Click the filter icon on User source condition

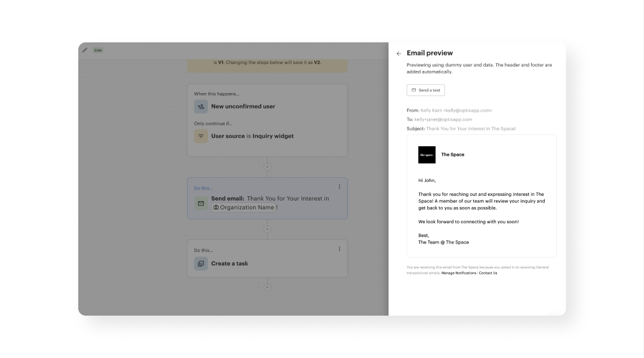pos(201,136)
